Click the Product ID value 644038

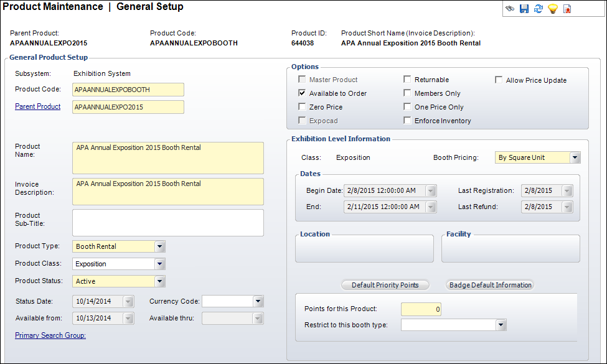303,44
